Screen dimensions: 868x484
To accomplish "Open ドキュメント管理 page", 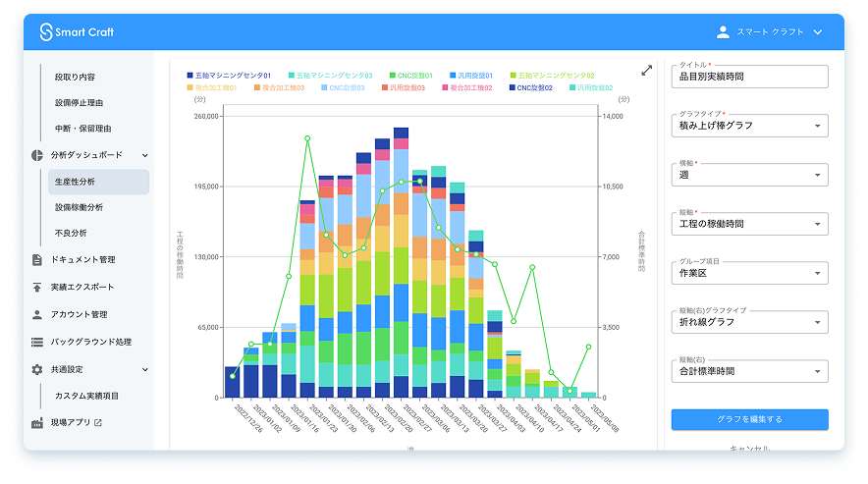I will pos(83,259).
